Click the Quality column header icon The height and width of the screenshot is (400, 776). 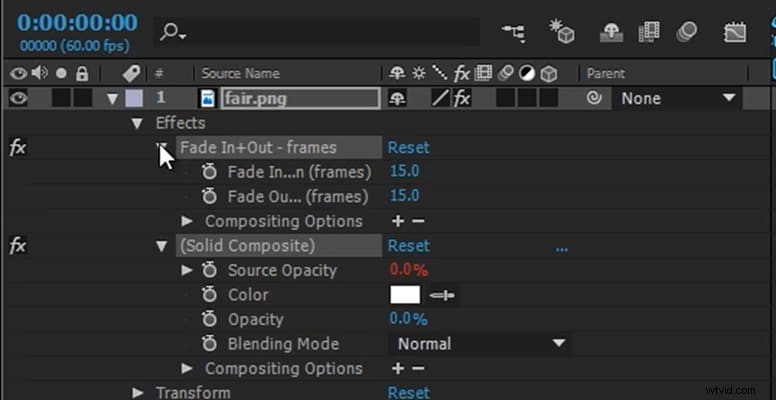[439, 74]
